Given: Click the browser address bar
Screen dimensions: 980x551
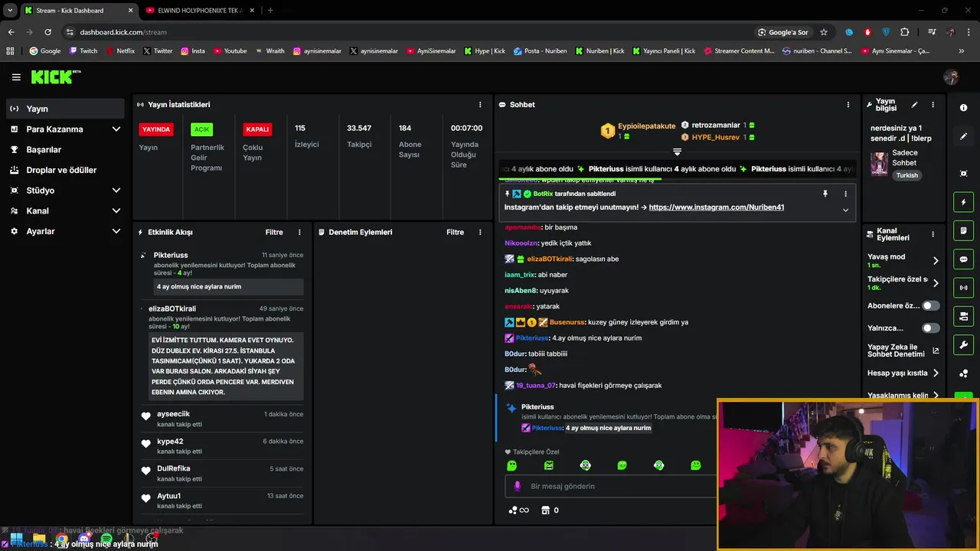Looking at the screenshot, I should [x=406, y=32].
